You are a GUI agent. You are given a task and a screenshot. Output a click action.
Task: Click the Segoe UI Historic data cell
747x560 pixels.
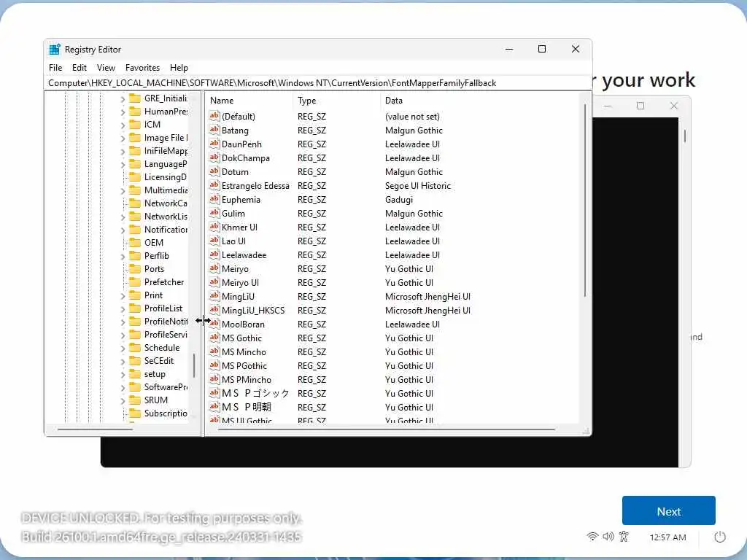click(x=418, y=186)
